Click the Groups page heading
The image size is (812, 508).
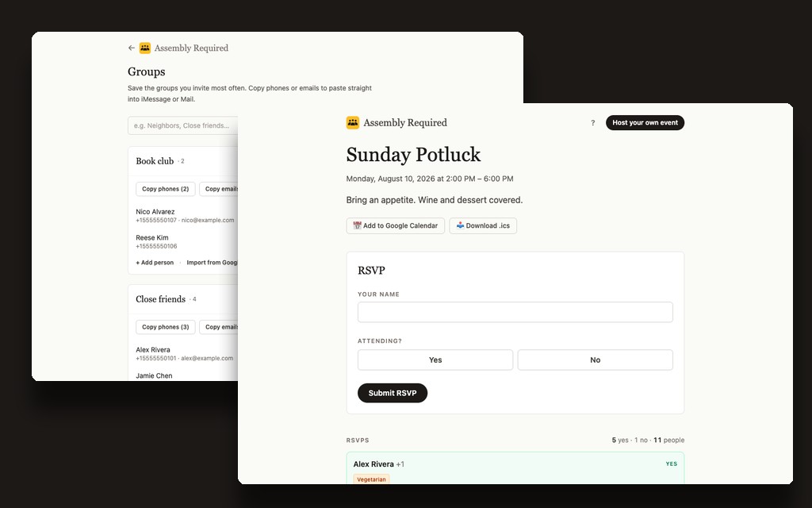coord(147,71)
